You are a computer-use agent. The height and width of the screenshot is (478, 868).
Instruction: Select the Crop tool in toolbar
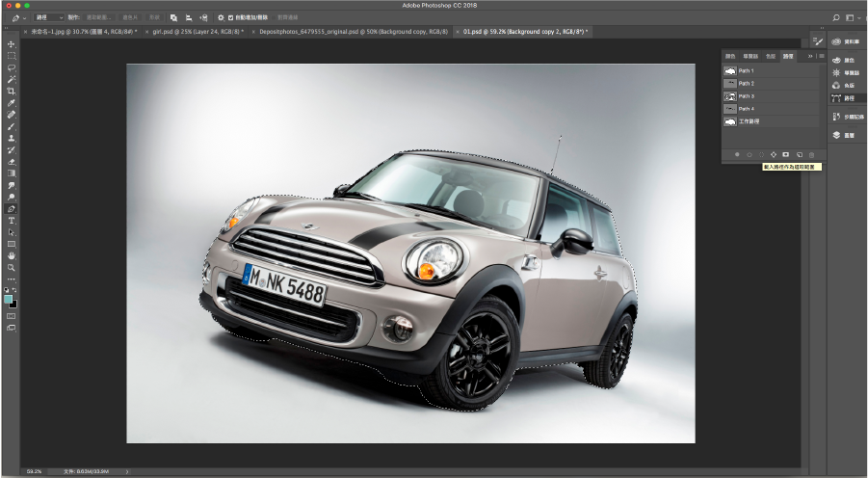click(12, 91)
